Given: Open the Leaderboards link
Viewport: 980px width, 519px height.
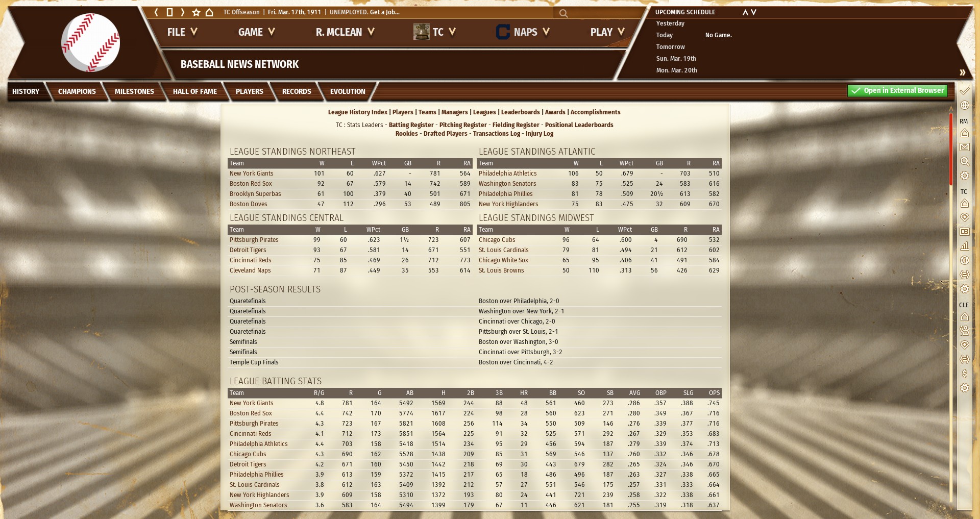Looking at the screenshot, I should pos(520,112).
